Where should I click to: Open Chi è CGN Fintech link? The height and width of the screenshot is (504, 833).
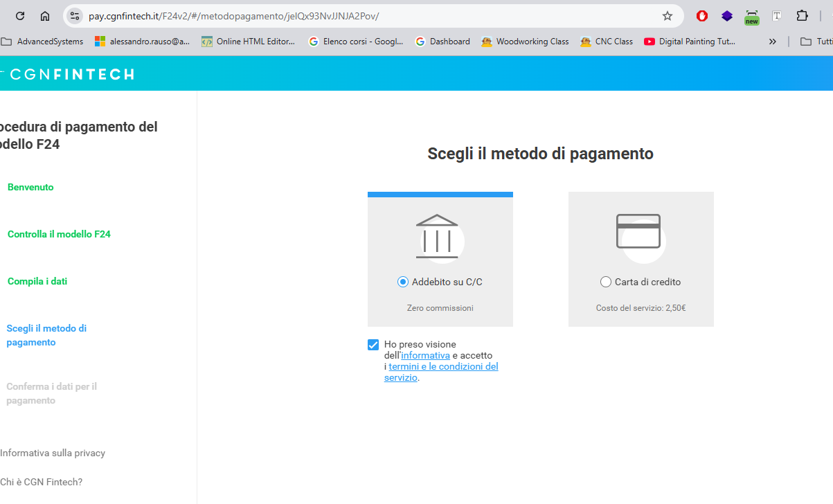pos(41,482)
